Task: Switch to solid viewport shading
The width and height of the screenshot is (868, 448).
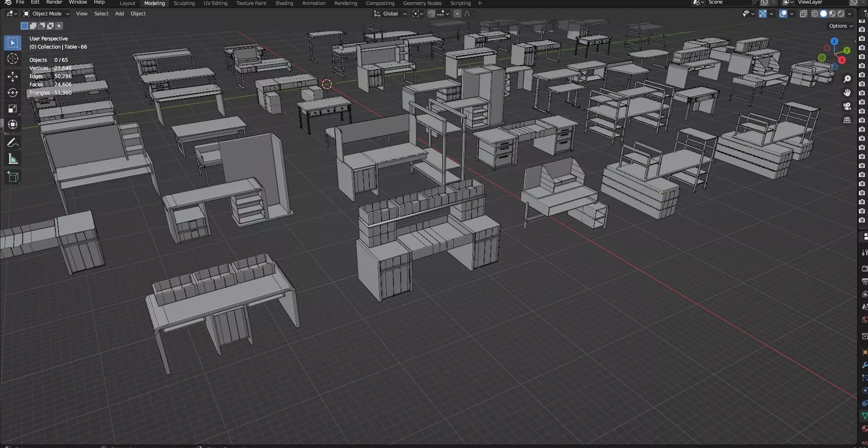Action: pyautogui.click(x=824, y=14)
